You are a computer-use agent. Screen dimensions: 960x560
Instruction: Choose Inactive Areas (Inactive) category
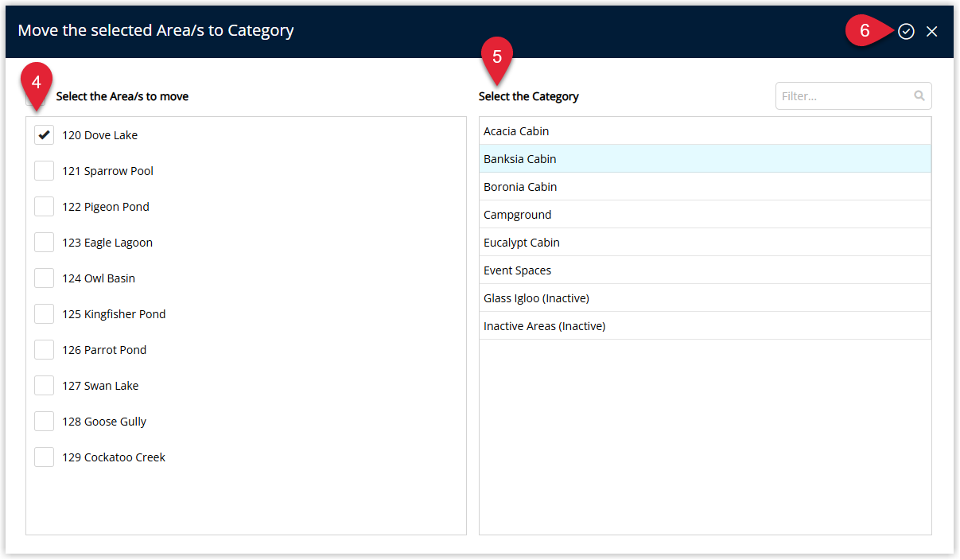tap(705, 326)
